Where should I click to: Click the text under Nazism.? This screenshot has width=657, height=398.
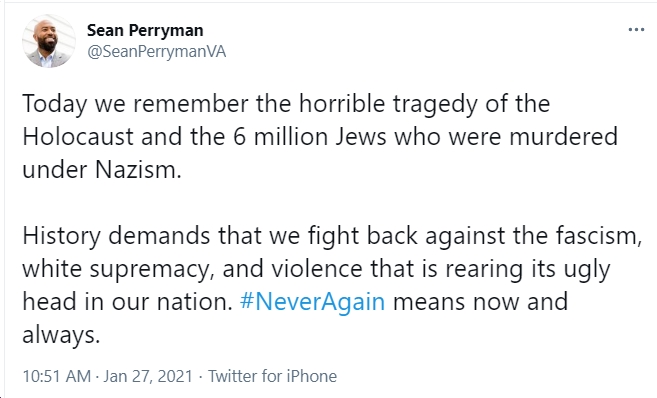click(102, 170)
